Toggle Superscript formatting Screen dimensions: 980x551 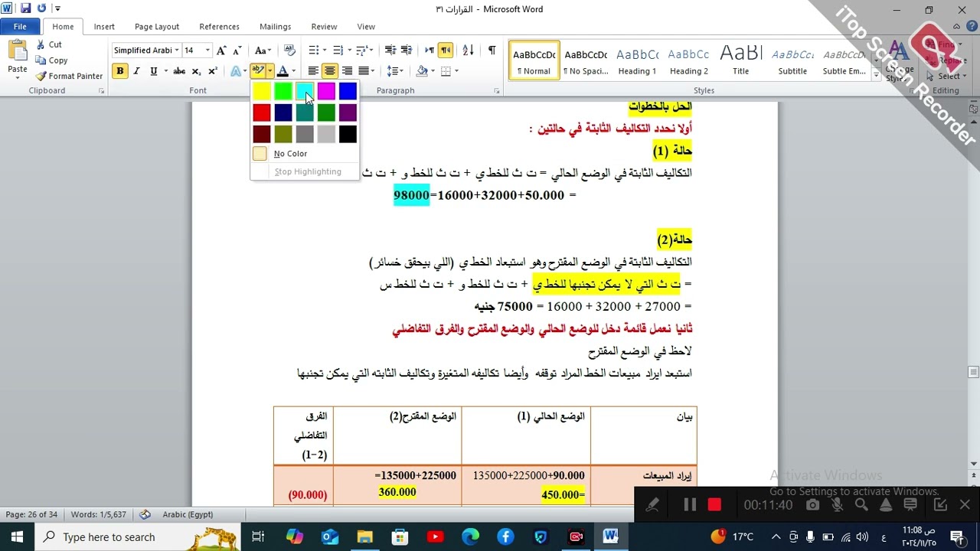coord(213,71)
